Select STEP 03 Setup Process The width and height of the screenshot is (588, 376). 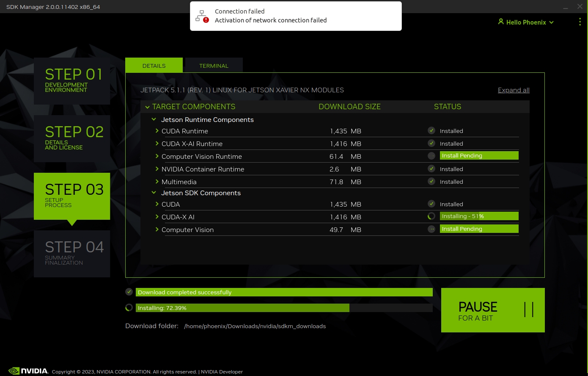[x=72, y=196]
